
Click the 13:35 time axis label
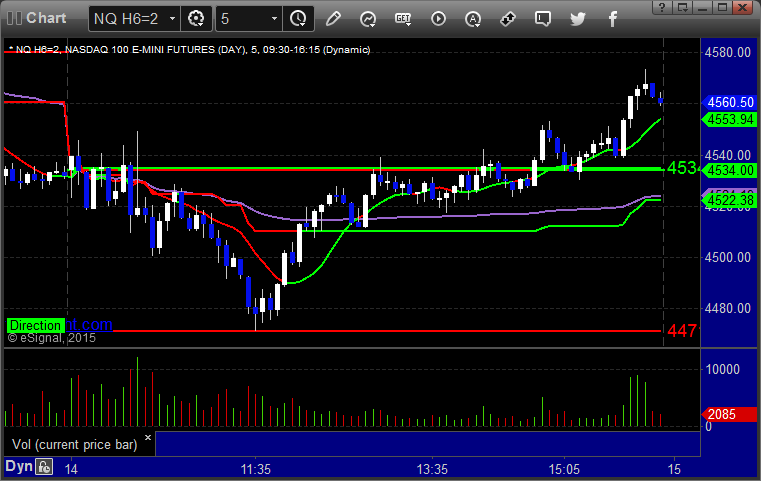432,469
